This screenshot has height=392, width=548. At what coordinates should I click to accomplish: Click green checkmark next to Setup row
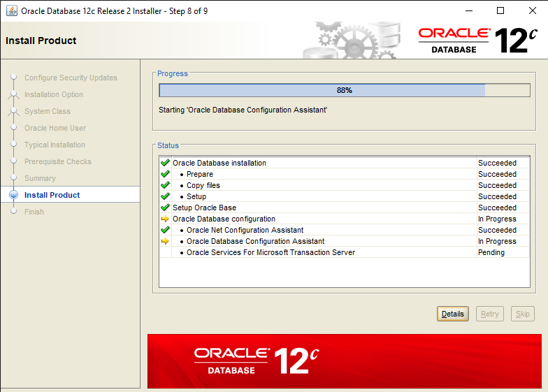(x=165, y=196)
